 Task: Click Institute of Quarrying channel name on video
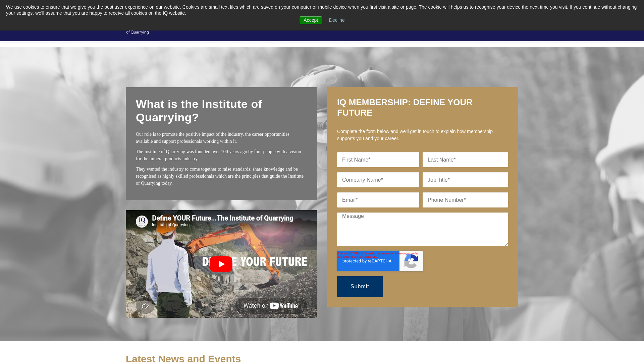pos(171,225)
